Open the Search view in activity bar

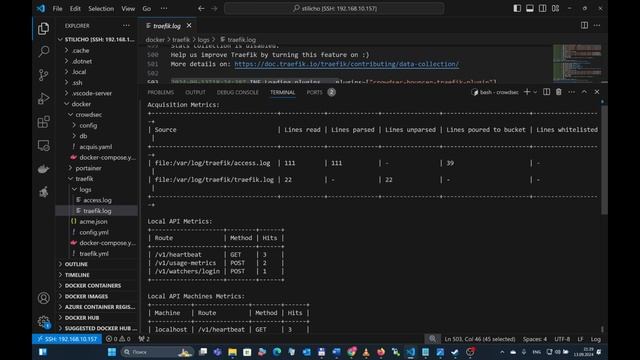coord(43,51)
